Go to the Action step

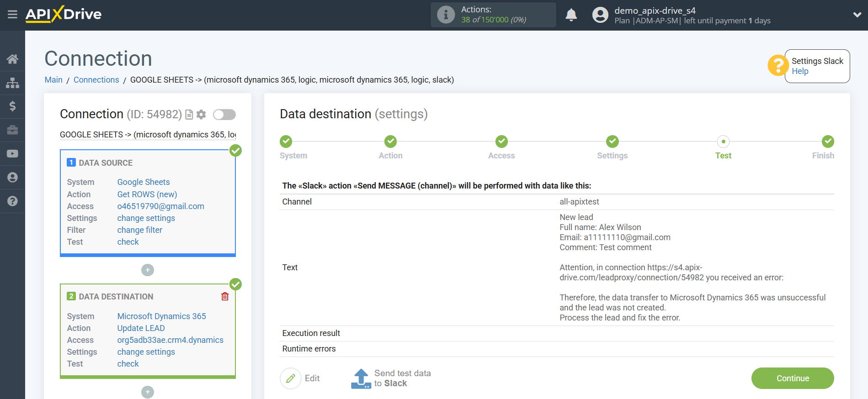tap(390, 142)
